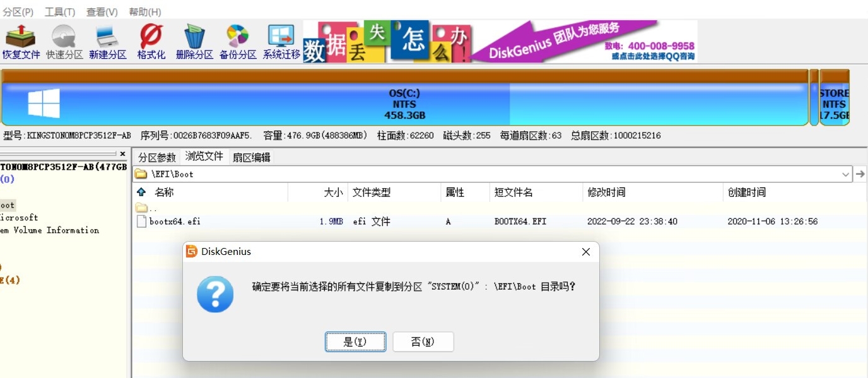Switch to the 扇区编辑 tab
This screenshot has width=868, height=378.
252,157
